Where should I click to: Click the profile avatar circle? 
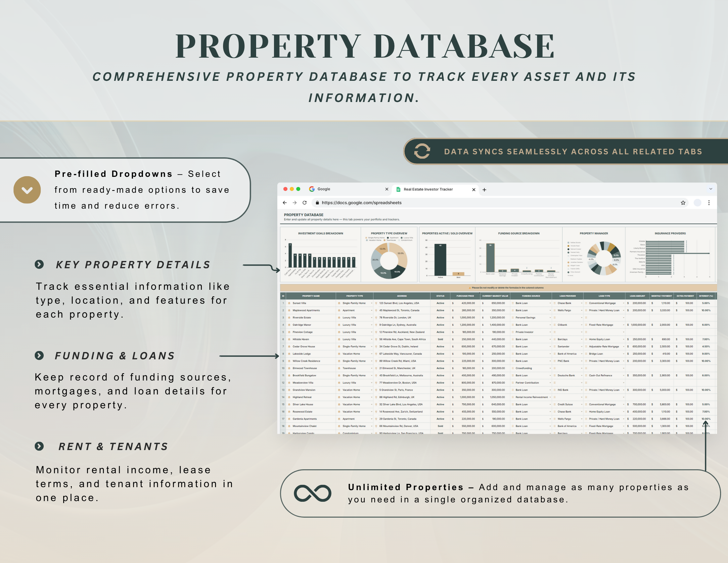point(697,202)
